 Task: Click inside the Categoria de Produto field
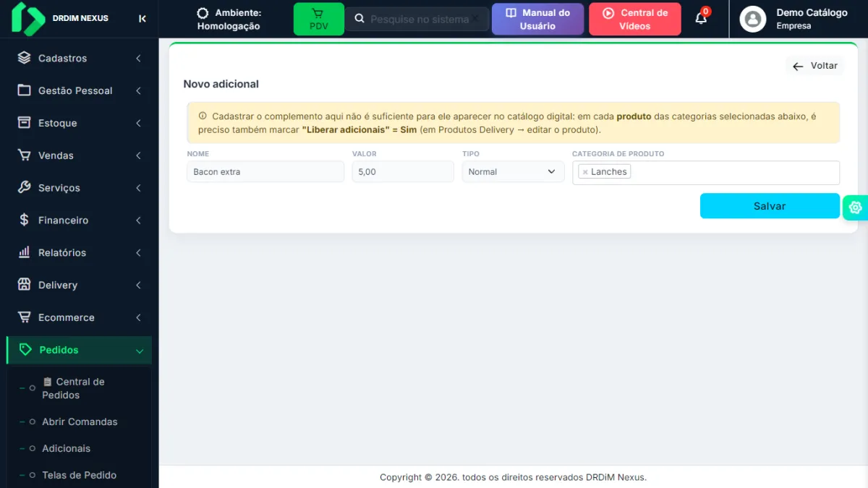click(706, 173)
